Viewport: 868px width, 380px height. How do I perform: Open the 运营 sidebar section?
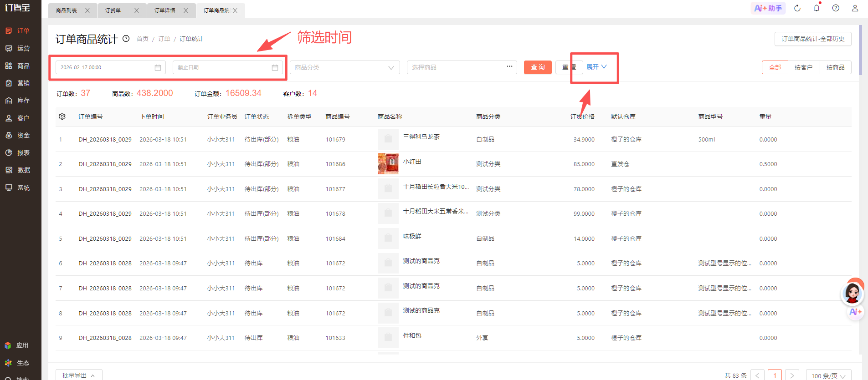coord(17,48)
